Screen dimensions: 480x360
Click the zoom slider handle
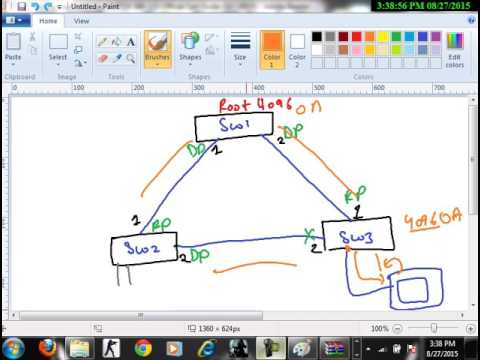click(x=434, y=329)
